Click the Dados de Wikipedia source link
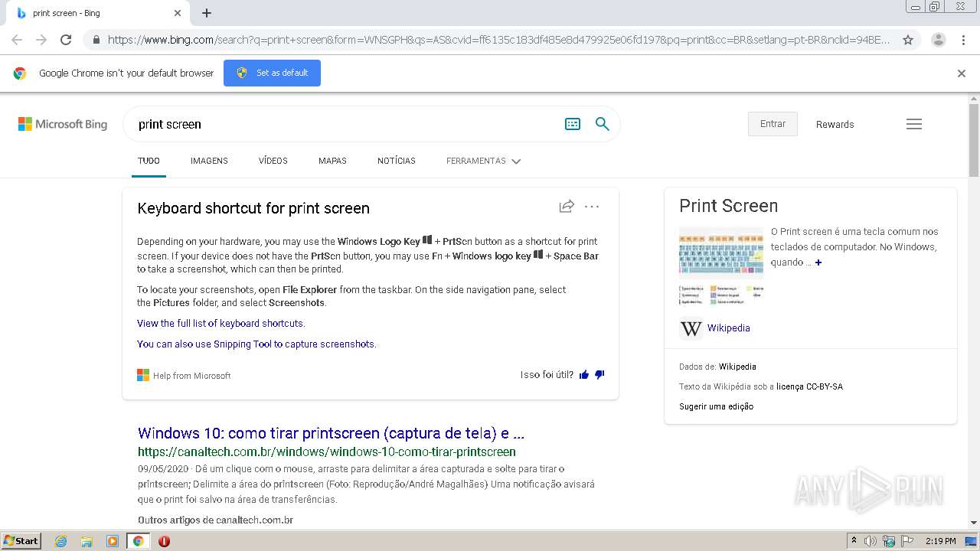 (737, 367)
